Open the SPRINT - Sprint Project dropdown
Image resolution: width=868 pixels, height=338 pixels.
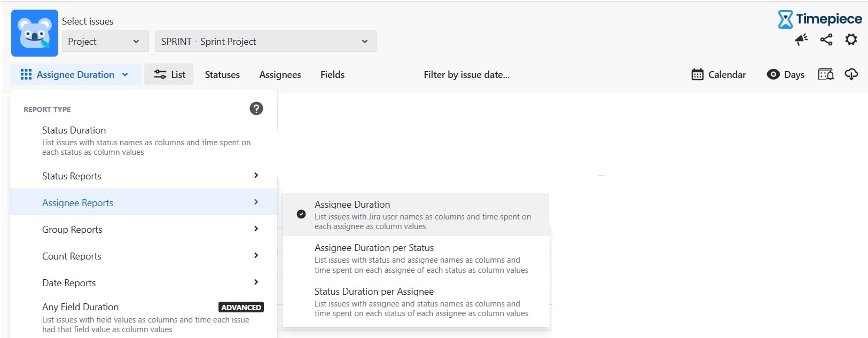(266, 41)
